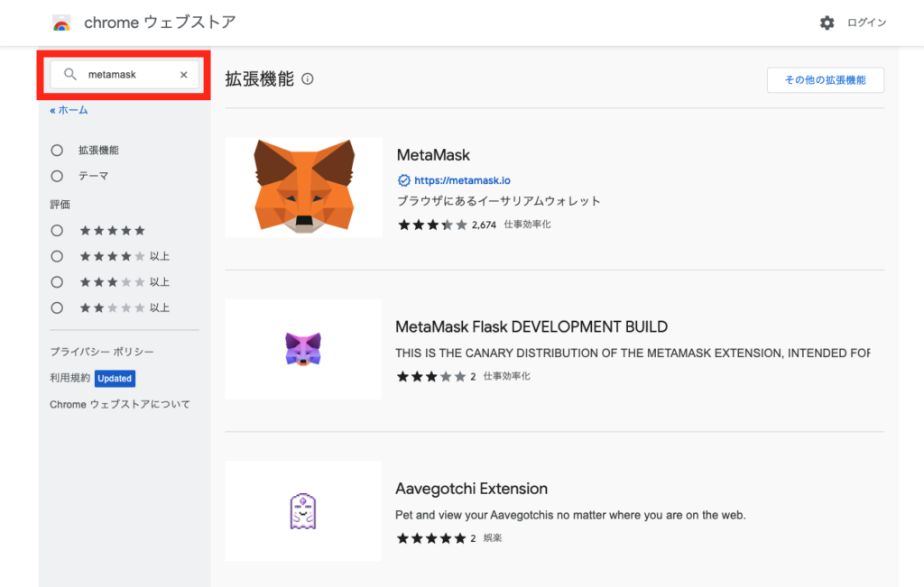
Task: Click the MetaMask Flask star rating
Action: click(431, 376)
